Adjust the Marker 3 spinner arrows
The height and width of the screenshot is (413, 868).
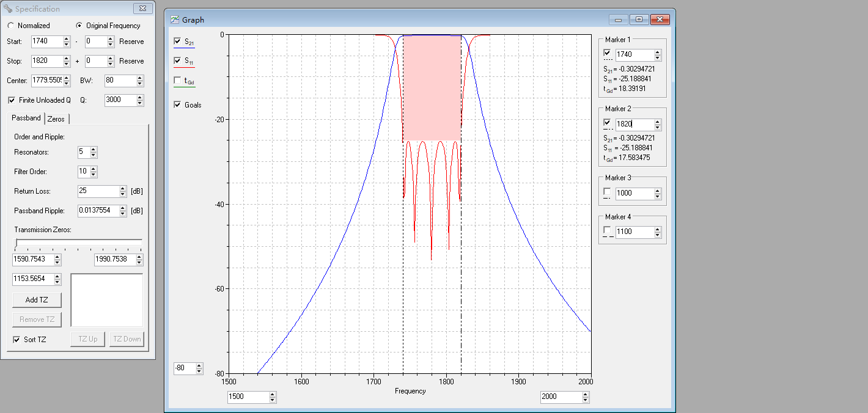(x=657, y=193)
